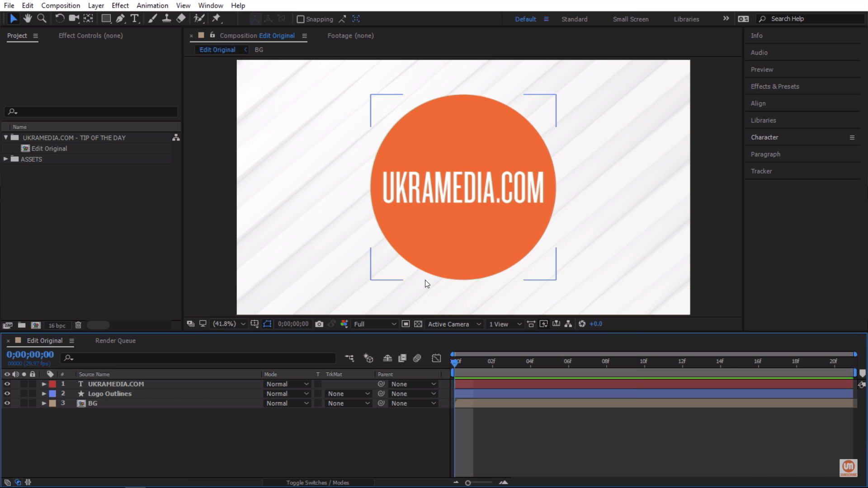Switch to the Render Queue tab
The height and width of the screenshot is (488, 868).
115,341
